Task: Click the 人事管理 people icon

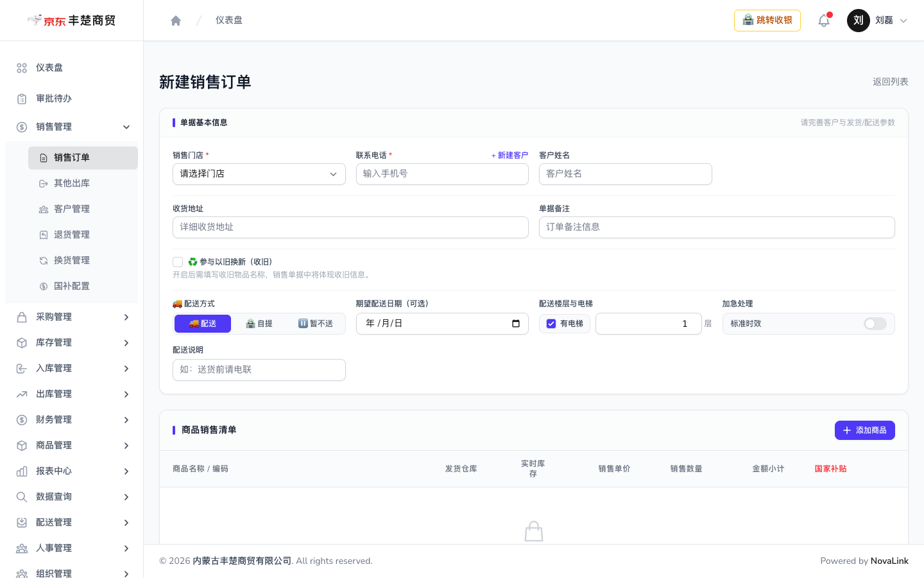Action: pos(22,548)
